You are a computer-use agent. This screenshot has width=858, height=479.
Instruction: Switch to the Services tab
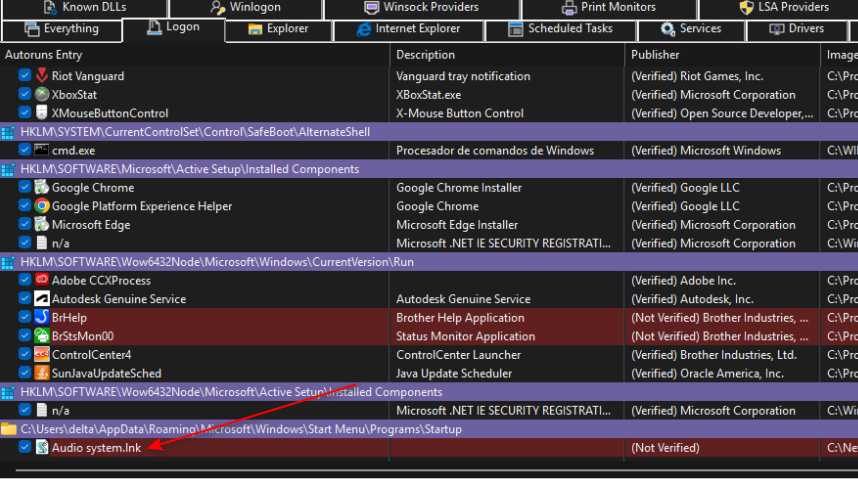pos(691,29)
